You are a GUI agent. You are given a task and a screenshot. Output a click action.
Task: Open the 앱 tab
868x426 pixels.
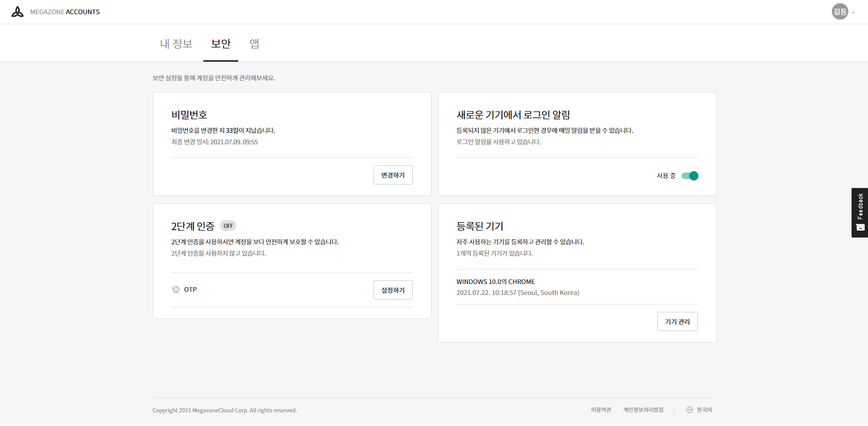coord(254,44)
